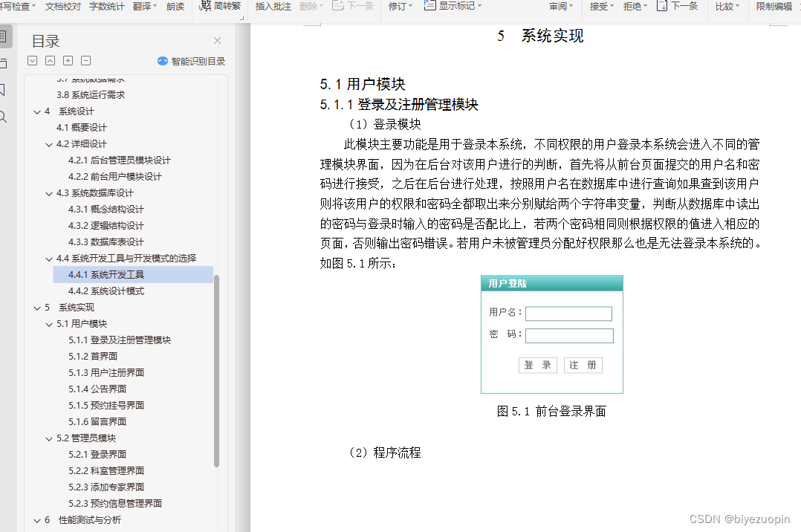Click the 5 系统实现 chapter title
The image size is (801, 532).
[540, 36]
